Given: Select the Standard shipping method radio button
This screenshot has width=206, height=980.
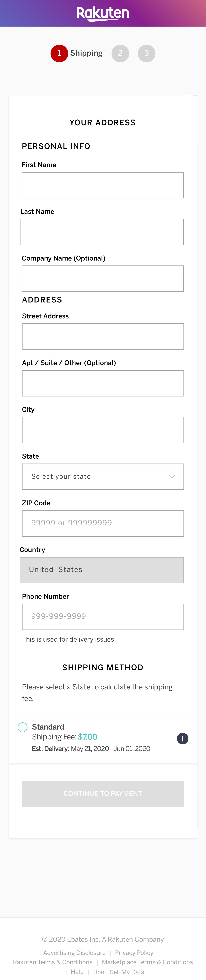Looking at the screenshot, I should point(22,727).
